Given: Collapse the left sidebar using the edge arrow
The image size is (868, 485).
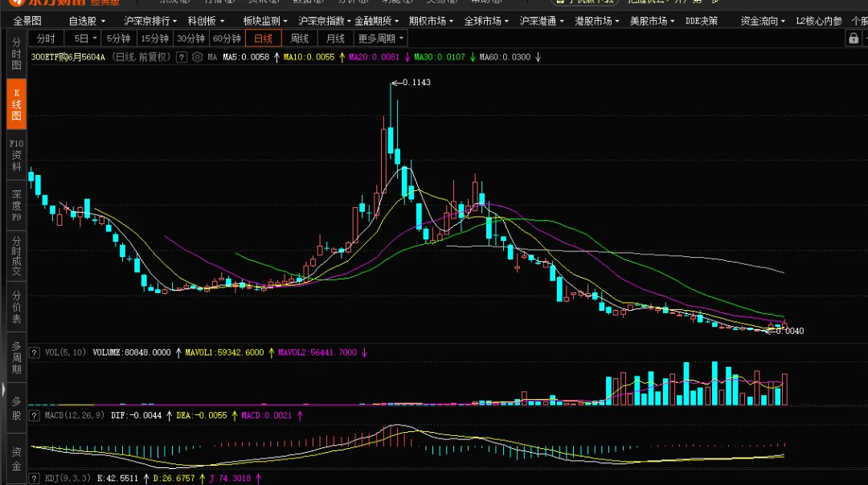Looking at the screenshot, I should click(3, 389).
